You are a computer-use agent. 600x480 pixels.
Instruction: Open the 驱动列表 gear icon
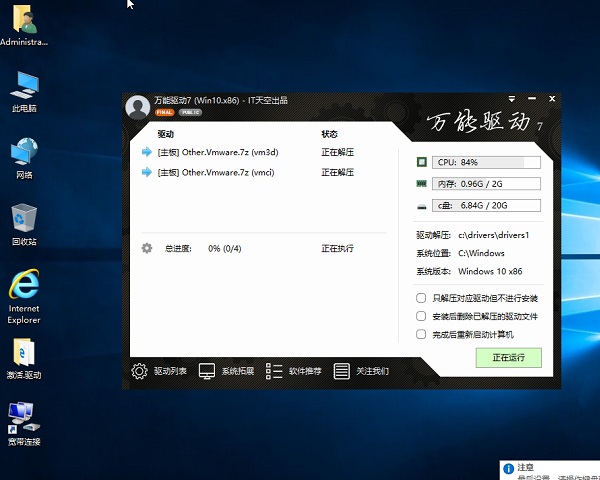point(140,371)
